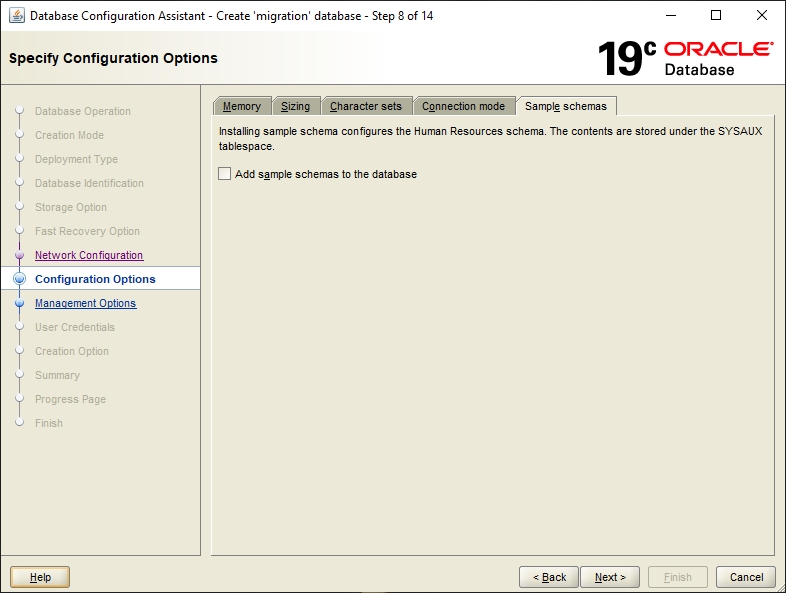Image resolution: width=786 pixels, height=593 pixels.
Task: Click the Management Options step bullet icon
Action: [x=19, y=303]
